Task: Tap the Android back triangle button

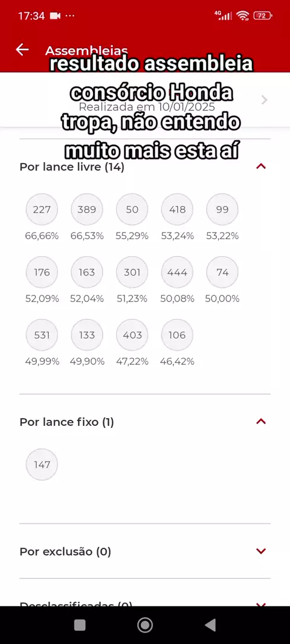Action: coord(210,625)
